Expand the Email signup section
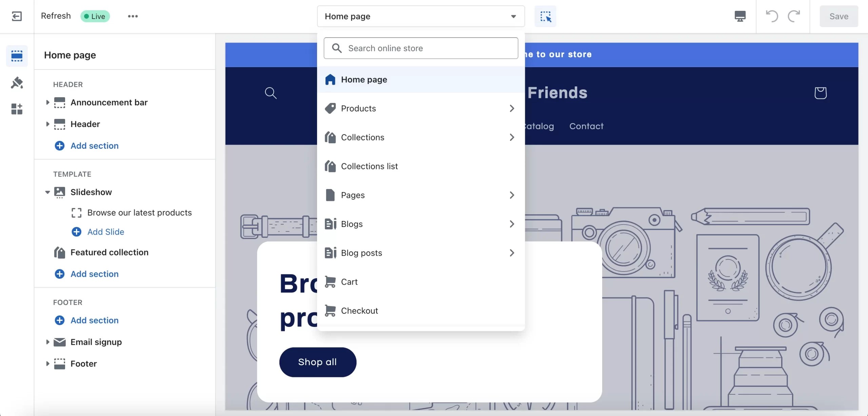Screen dimensions: 868x416 [47, 342]
